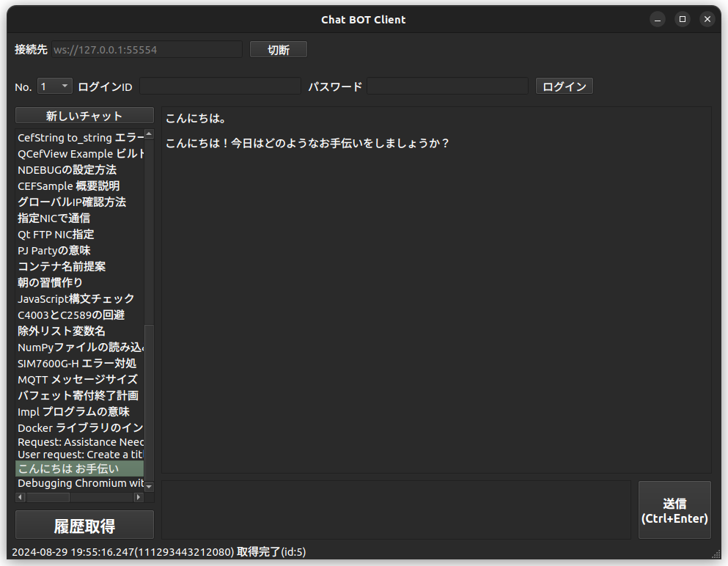Focus the ログインID input field
Screen dimensions: 728x566
(x=220, y=87)
